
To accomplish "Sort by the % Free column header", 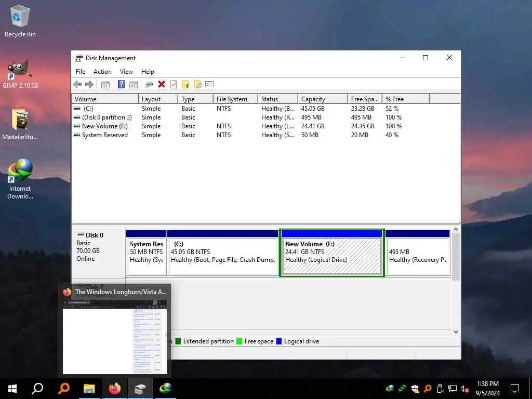I will pyautogui.click(x=406, y=99).
